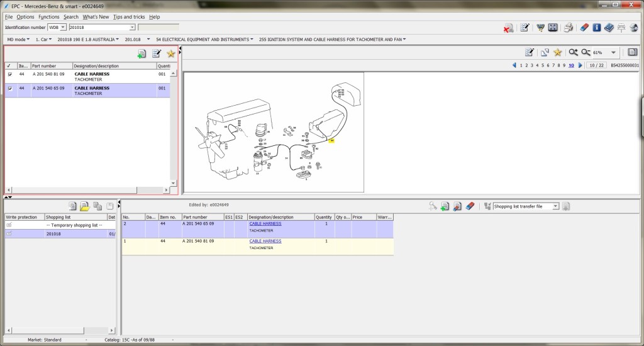This screenshot has width=644, height=346.
Task: Open the 61% zoom level dropdown
Action: [613, 53]
